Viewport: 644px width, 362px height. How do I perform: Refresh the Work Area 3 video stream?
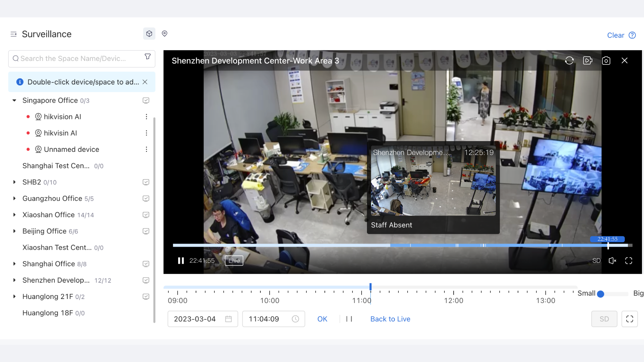click(x=569, y=61)
